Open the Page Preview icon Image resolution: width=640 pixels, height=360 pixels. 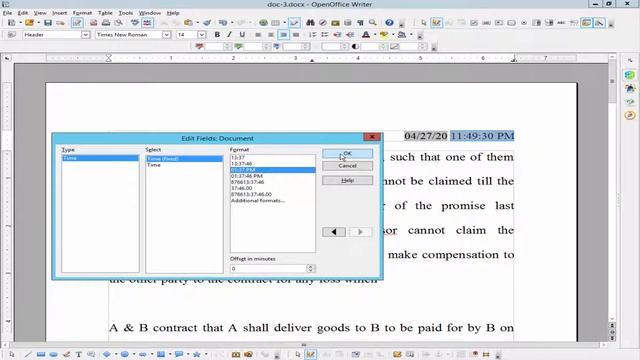(x=118, y=23)
